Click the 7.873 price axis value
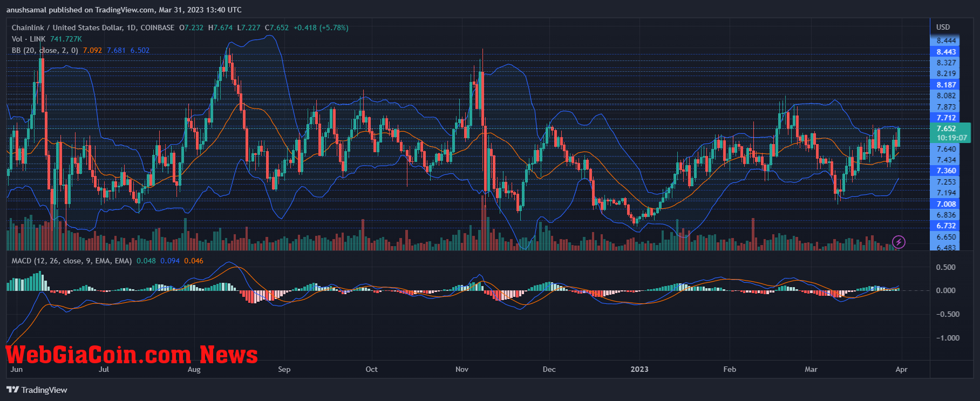980x401 pixels. [946, 107]
